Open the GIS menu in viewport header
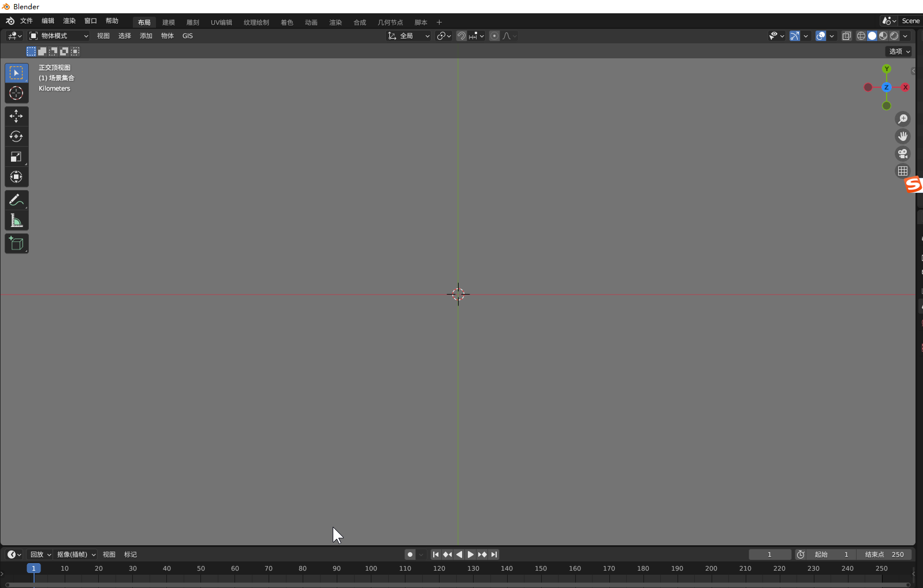923x588 pixels. point(188,36)
